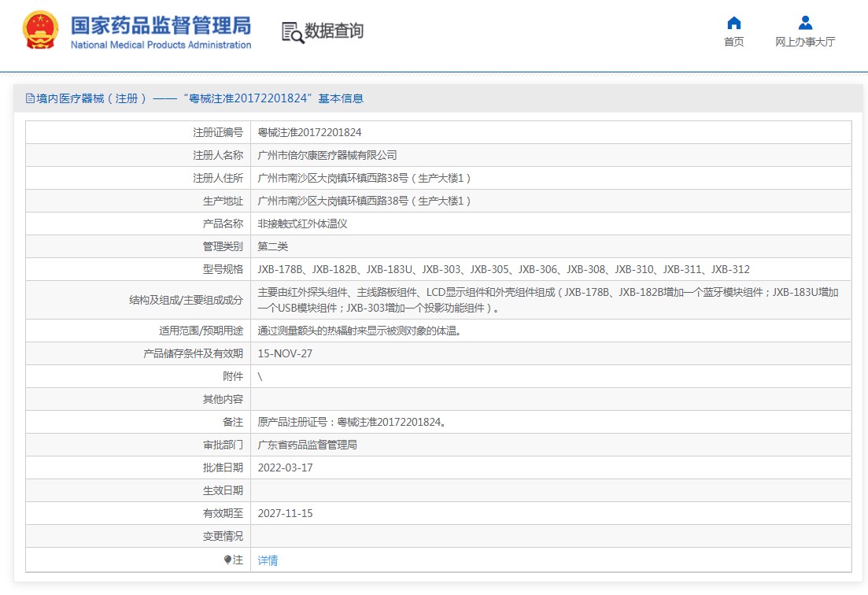Select the 注册证编号 value 粤械注准20172201824
868x595 pixels.
pos(309,132)
